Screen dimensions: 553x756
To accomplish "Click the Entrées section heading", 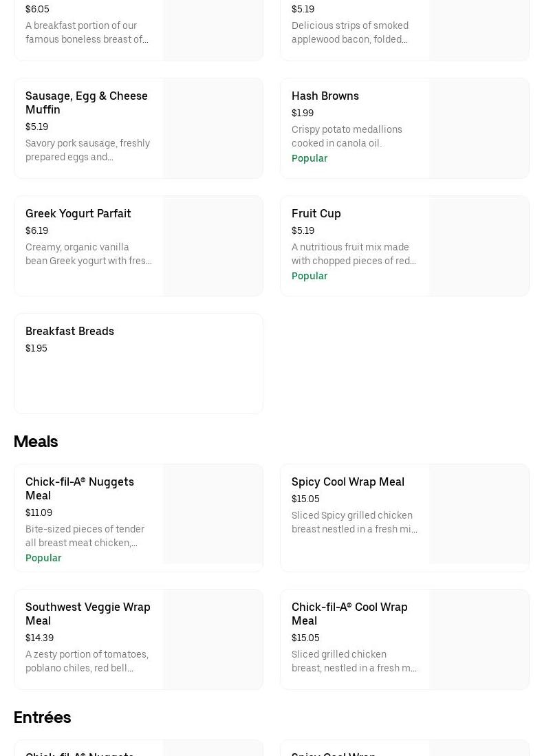I will [42, 717].
